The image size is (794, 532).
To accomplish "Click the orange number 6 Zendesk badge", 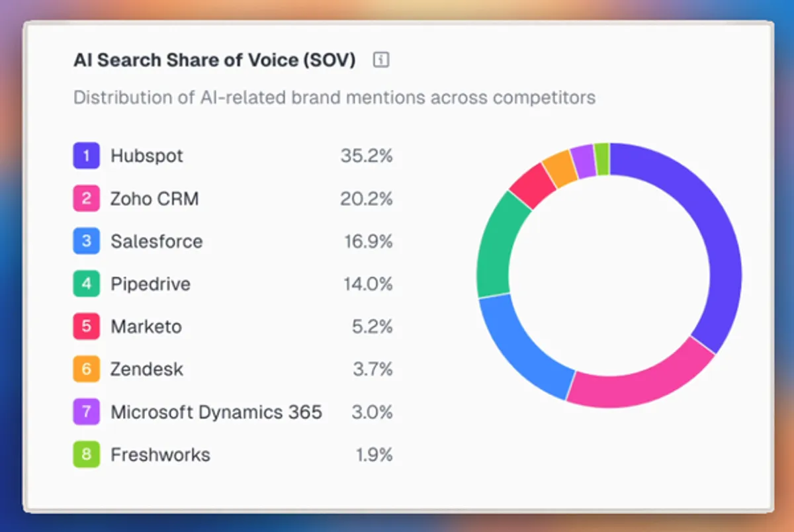I will click(x=86, y=369).
